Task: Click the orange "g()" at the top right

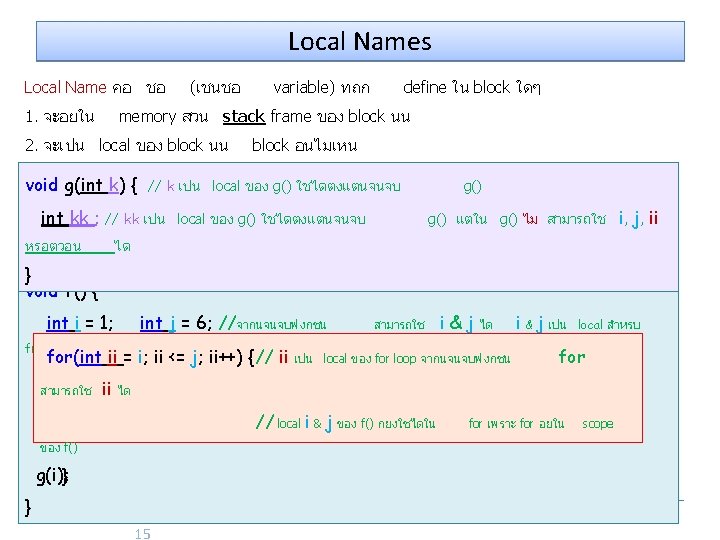Action: [472, 186]
